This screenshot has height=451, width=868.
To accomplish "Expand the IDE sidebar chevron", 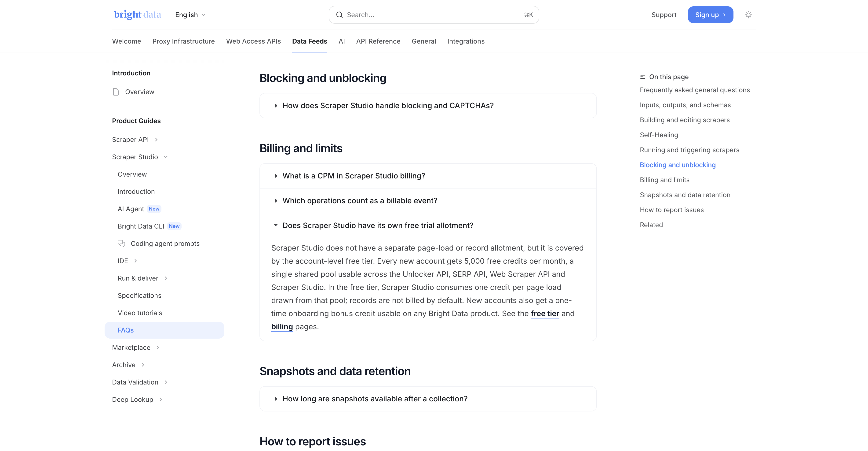I will tap(135, 261).
